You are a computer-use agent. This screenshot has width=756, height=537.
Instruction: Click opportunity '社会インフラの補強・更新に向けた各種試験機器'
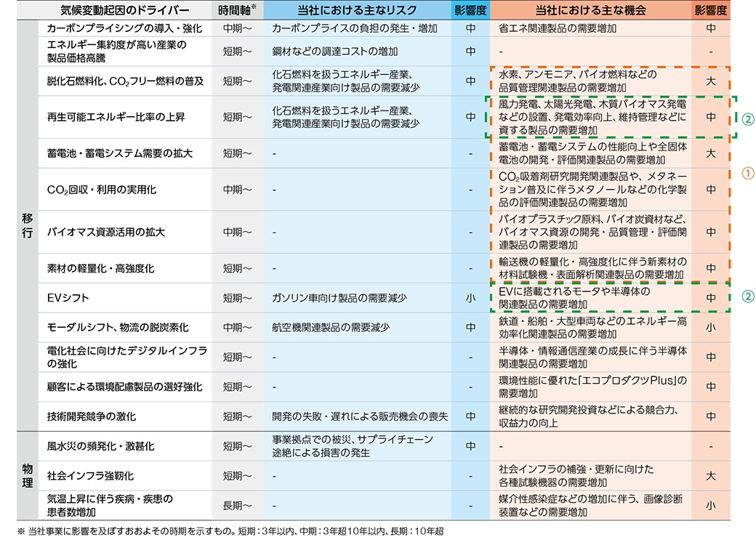576,476
